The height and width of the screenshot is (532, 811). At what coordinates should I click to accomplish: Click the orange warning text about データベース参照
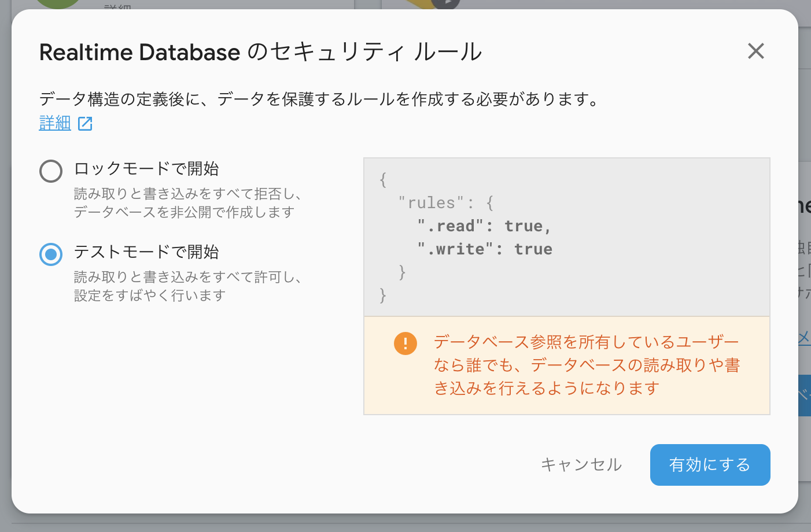587,365
